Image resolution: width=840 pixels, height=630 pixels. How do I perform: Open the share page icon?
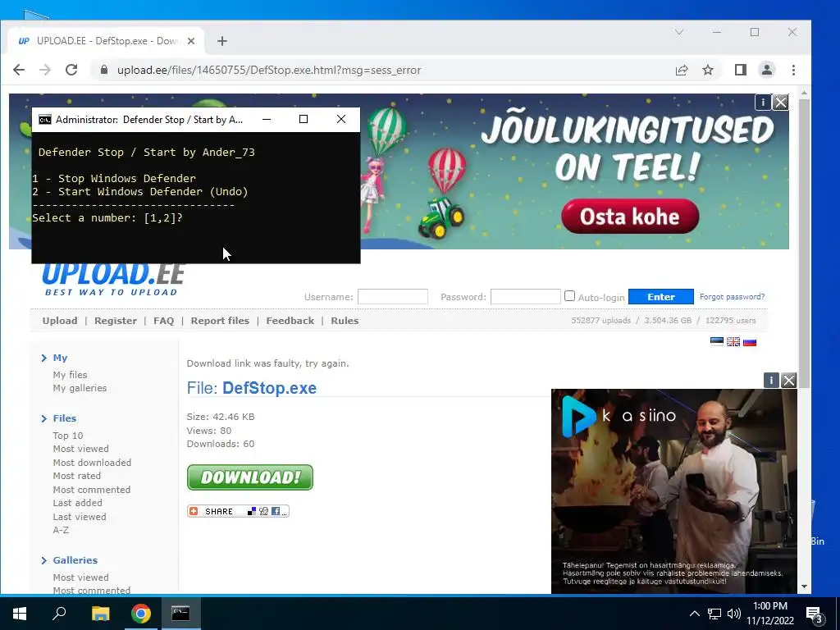tap(682, 71)
